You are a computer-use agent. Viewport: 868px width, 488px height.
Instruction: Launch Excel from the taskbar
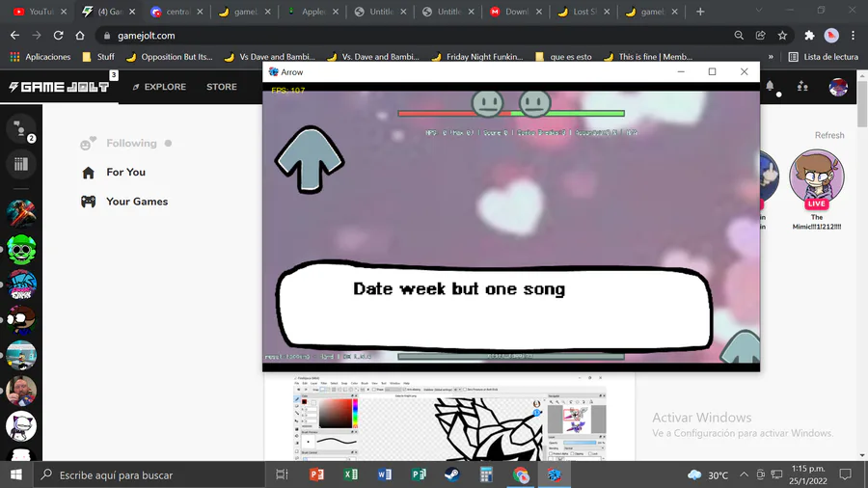click(x=350, y=474)
